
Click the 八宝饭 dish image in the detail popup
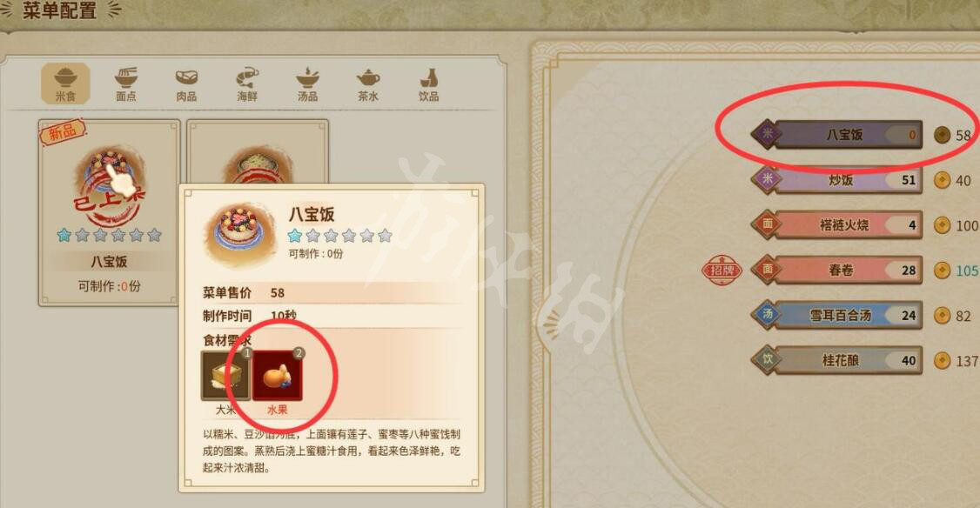tap(242, 232)
